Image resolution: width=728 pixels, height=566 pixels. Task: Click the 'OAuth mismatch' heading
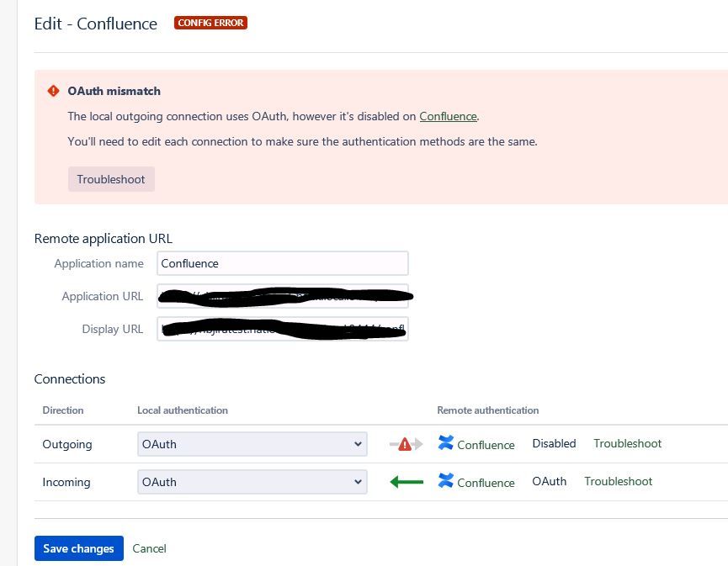pos(114,91)
